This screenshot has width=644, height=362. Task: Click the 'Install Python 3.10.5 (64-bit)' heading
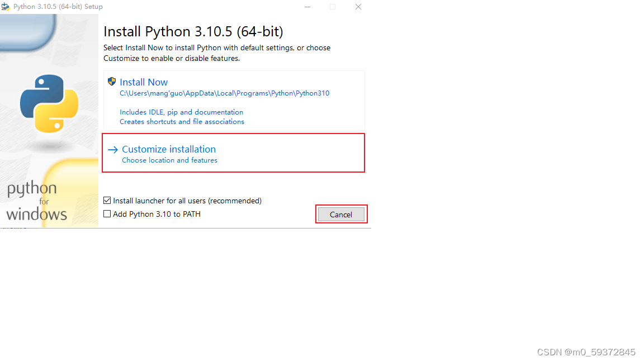pyautogui.click(x=193, y=32)
